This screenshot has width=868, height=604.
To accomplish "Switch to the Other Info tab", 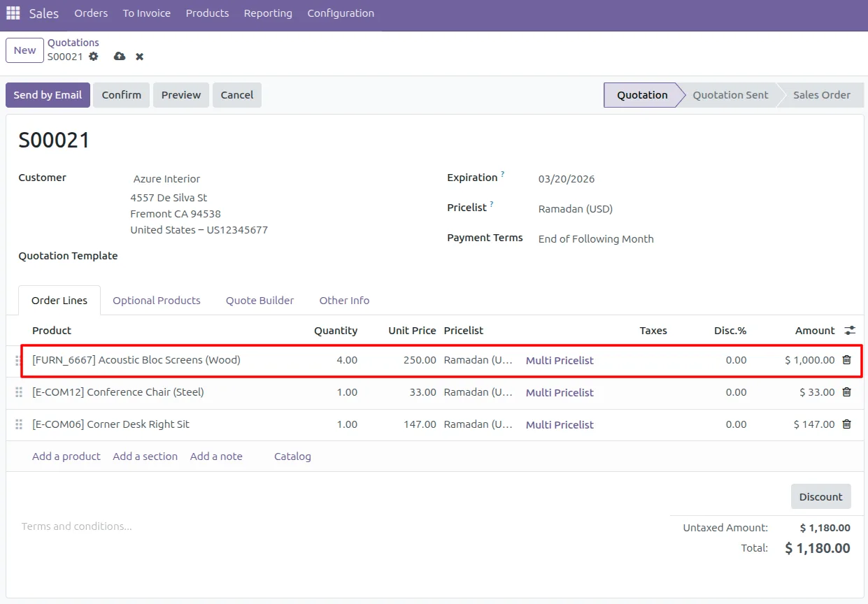I will tap(344, 301).
